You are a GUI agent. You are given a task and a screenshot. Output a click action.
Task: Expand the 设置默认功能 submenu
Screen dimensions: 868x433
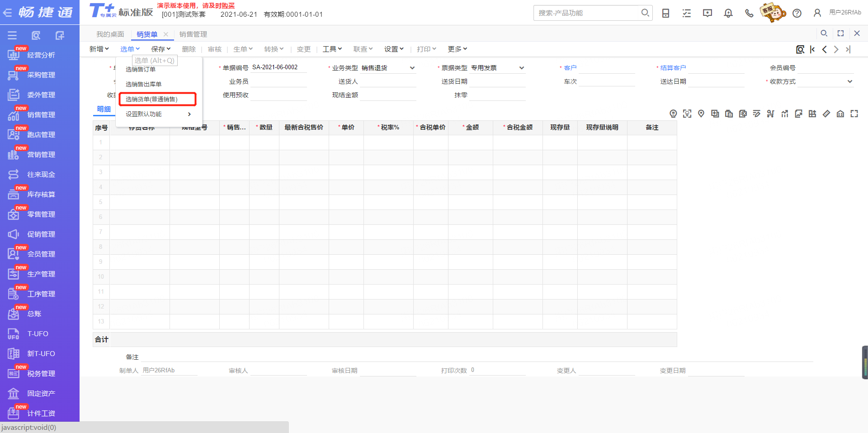click(159, 114)
